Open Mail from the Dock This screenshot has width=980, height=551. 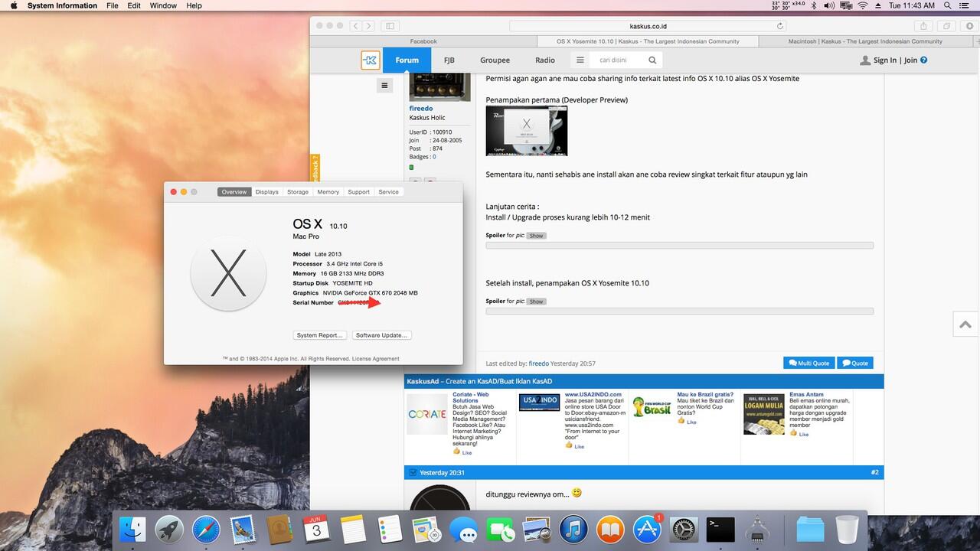pyautogui.click(x=243, y=530)
